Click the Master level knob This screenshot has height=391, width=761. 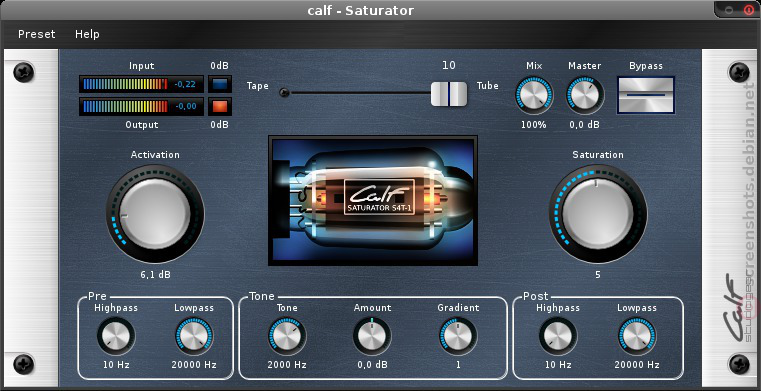point(585,95)
